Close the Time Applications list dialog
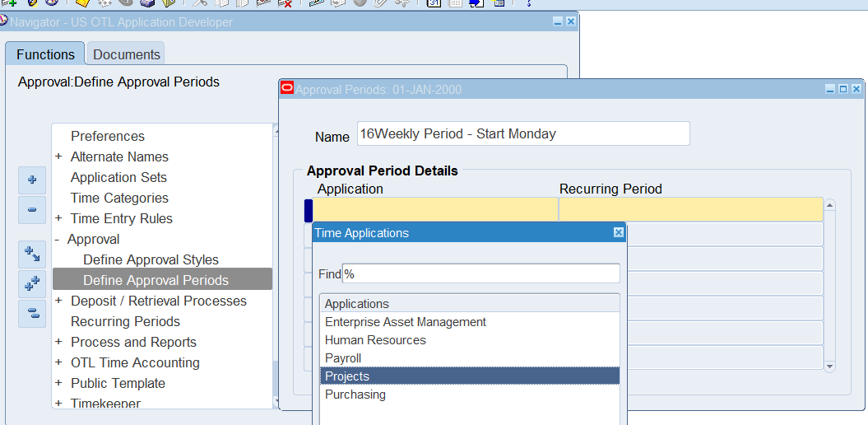The image size is (868, 425). (618, 233)
